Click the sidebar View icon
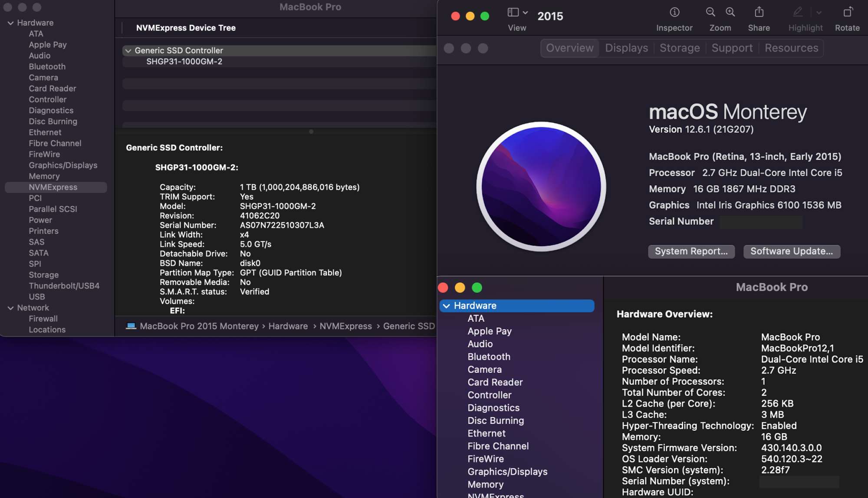The width and height of the screenshot is (868, 498). (x=513, y=12)
